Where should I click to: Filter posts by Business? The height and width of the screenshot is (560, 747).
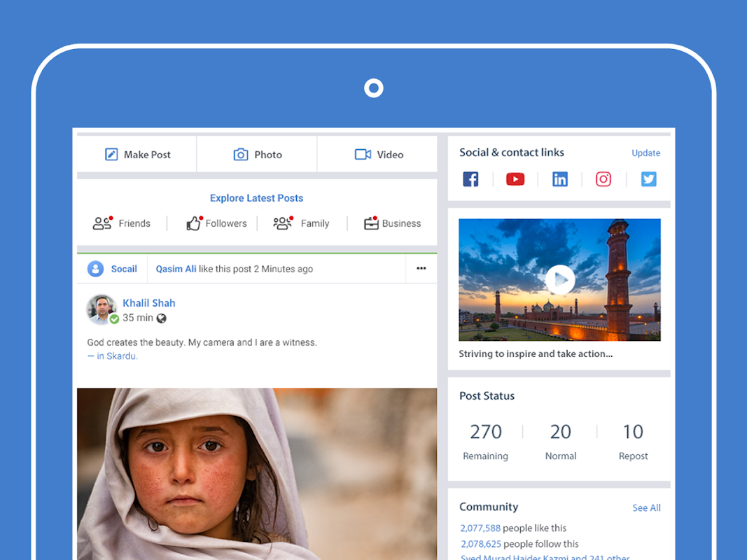point(392,223)
